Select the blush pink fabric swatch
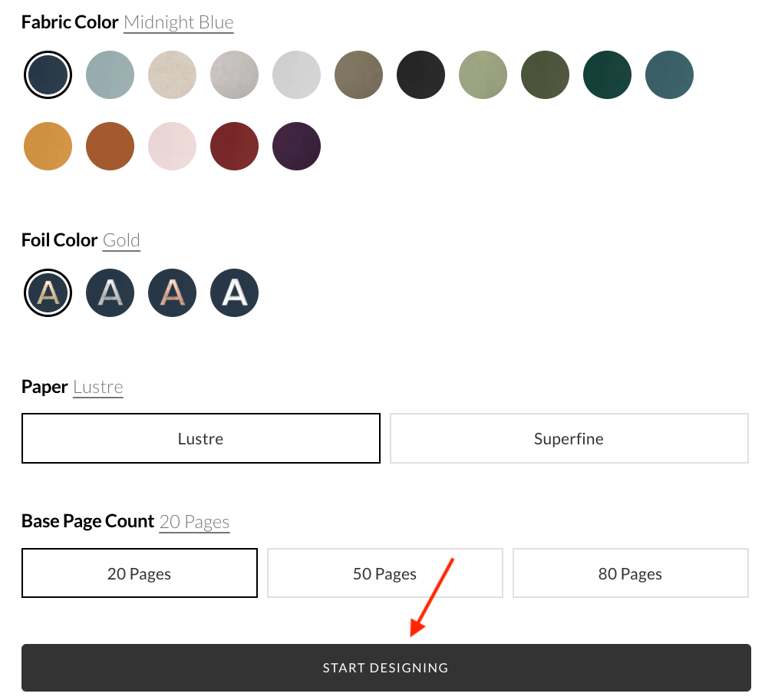 coord(173,146)
